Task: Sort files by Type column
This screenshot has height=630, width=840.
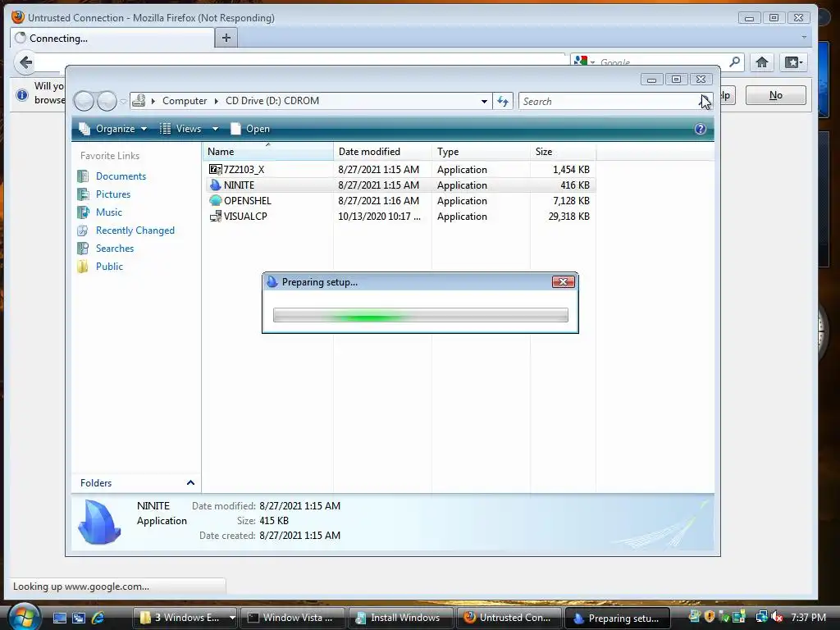Action: pyautogui.click(x=481, y=152)
